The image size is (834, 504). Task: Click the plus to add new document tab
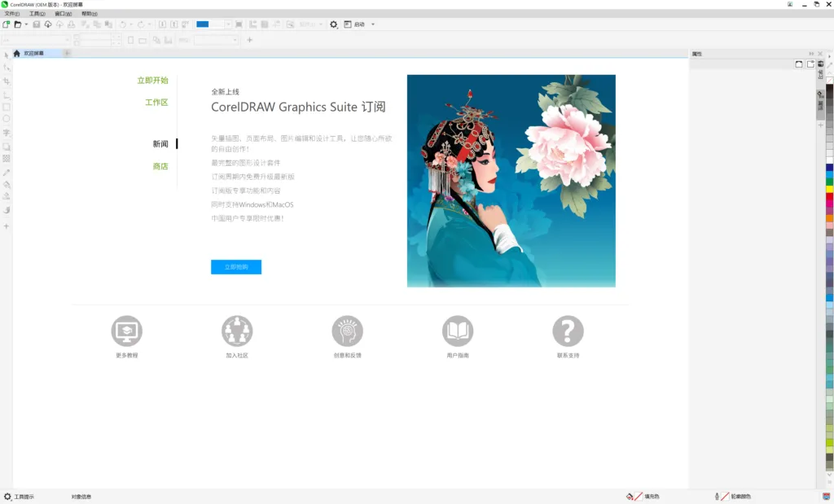click(67, 53)
